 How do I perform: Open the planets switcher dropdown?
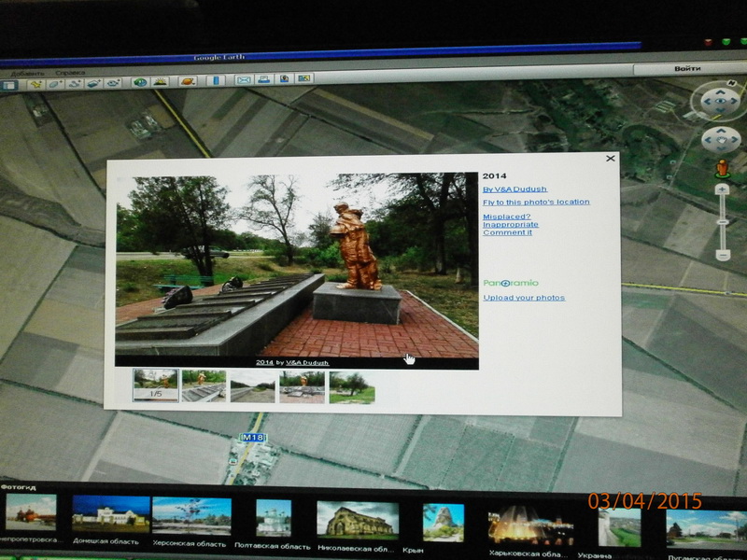pos(188,81)
